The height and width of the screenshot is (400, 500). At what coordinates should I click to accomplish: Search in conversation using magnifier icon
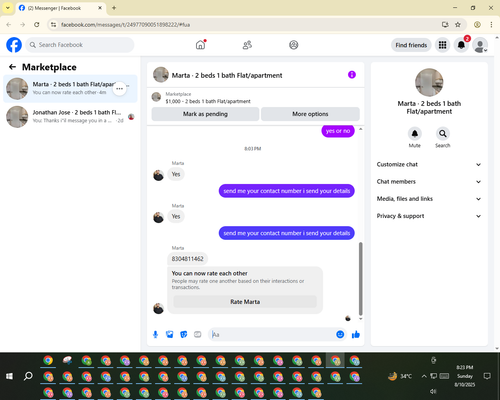pos(443,134)
